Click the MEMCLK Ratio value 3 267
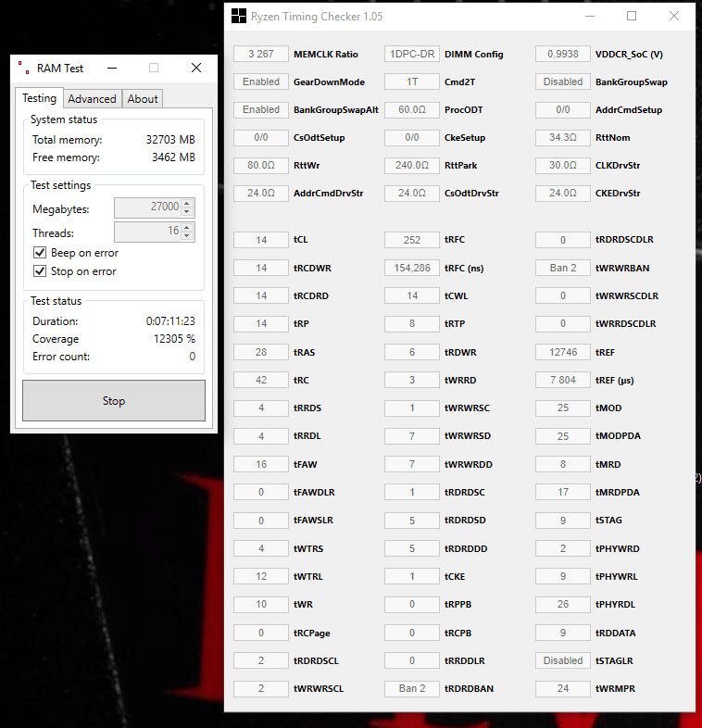 click(261, 54)
